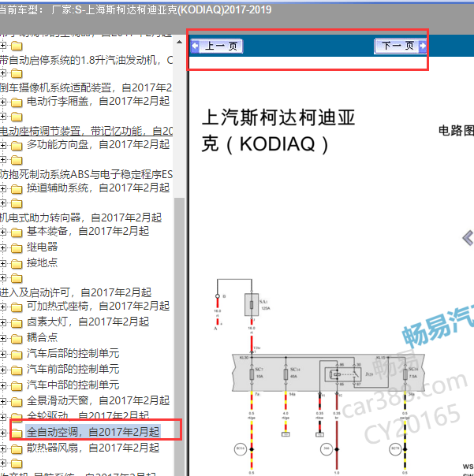Select 倒车摄像机系统适配装置 entry
Image resolution: width=474 pixels, height=476 pixels.
(86, 87)
